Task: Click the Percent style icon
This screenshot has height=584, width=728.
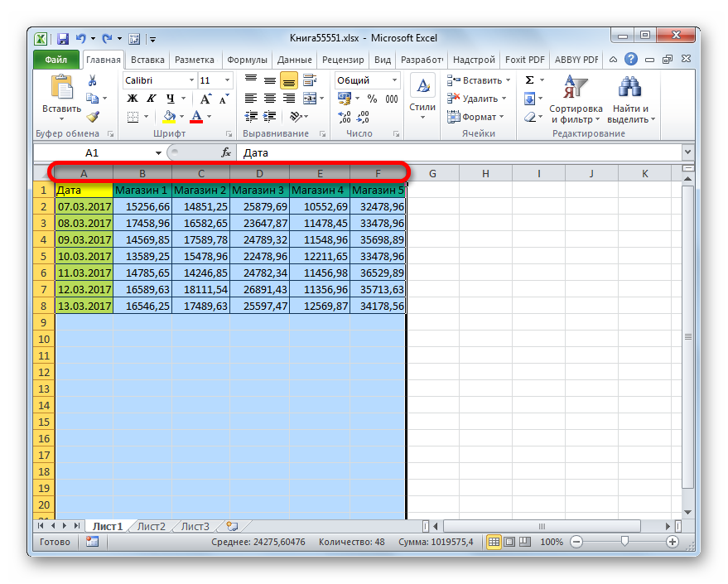Action: pos(372,99)
